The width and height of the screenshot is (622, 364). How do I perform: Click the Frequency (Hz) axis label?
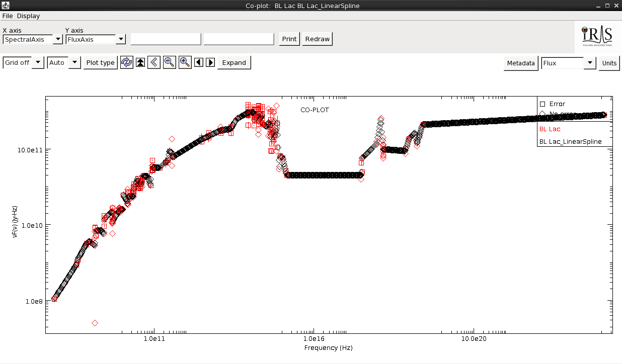[329, 348]
